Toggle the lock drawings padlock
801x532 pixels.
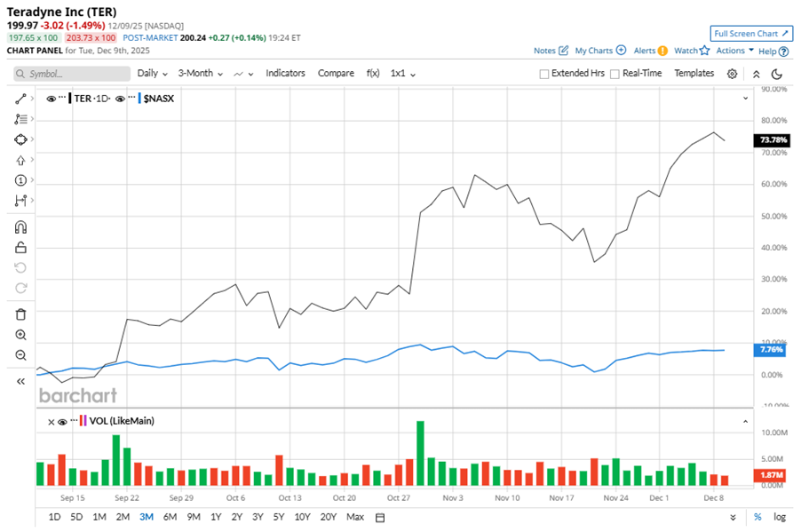coord(20,247)
